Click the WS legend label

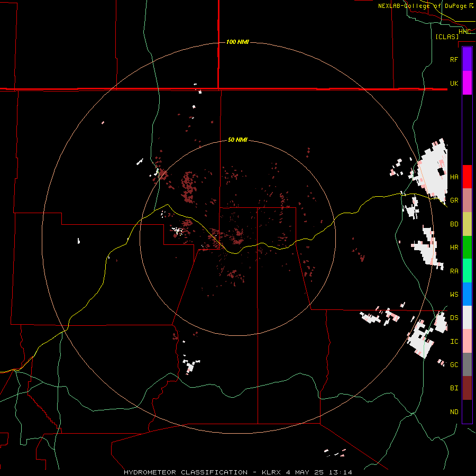(454, 295)
